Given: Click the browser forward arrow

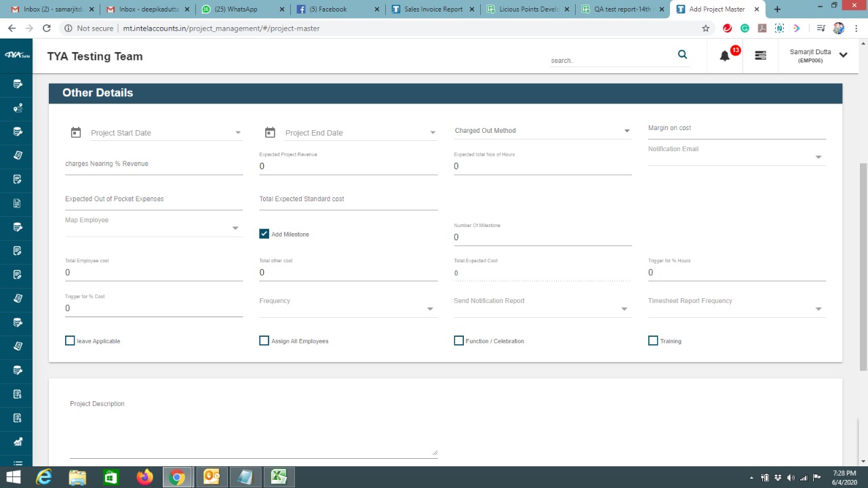Looking at the screenshot, I should point(29,28).
